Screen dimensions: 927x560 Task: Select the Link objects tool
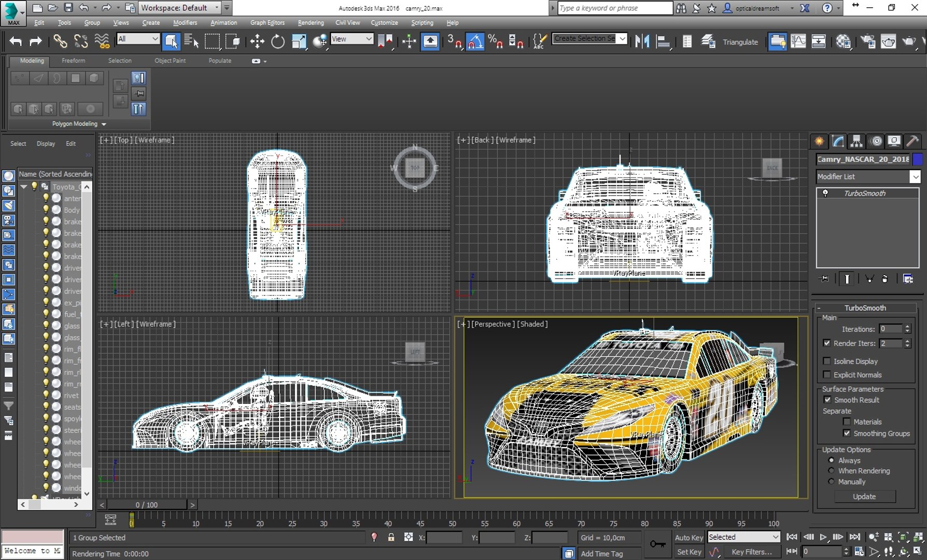60,41
